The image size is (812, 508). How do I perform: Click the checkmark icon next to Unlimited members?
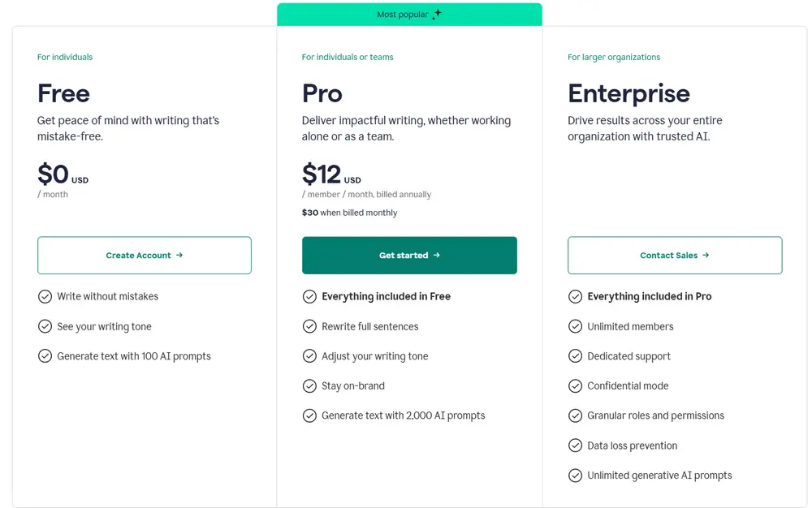pyautogui.click(x=575, y=326)
